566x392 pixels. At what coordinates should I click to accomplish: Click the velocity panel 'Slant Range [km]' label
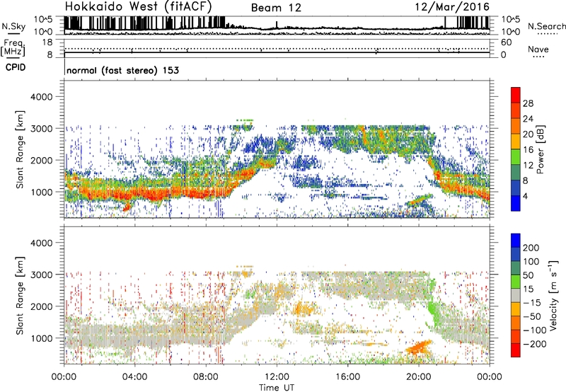(20, 296)
